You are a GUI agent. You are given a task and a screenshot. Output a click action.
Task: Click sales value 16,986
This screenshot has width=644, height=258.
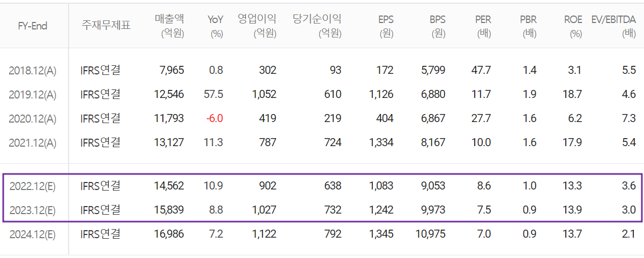[x=169, y=234]
